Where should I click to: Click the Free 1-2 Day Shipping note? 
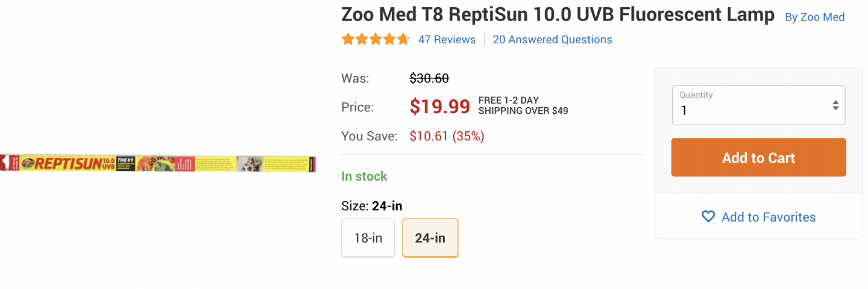pyautogui.click(x=523, y=105)
